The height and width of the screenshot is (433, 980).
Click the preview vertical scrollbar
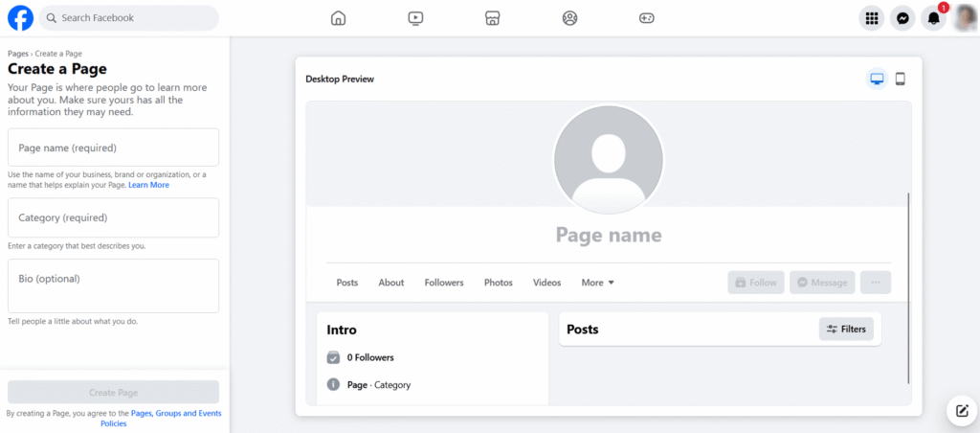908,288
